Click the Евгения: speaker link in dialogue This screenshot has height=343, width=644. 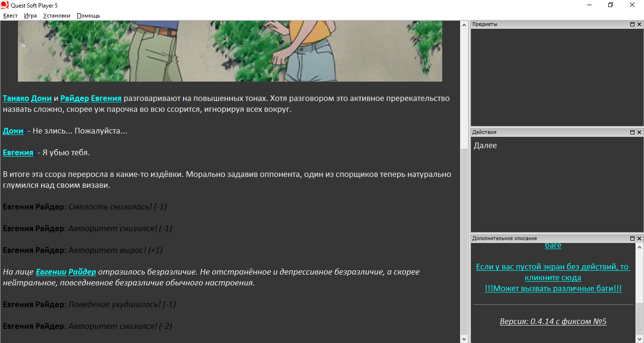tap(18, 153)
